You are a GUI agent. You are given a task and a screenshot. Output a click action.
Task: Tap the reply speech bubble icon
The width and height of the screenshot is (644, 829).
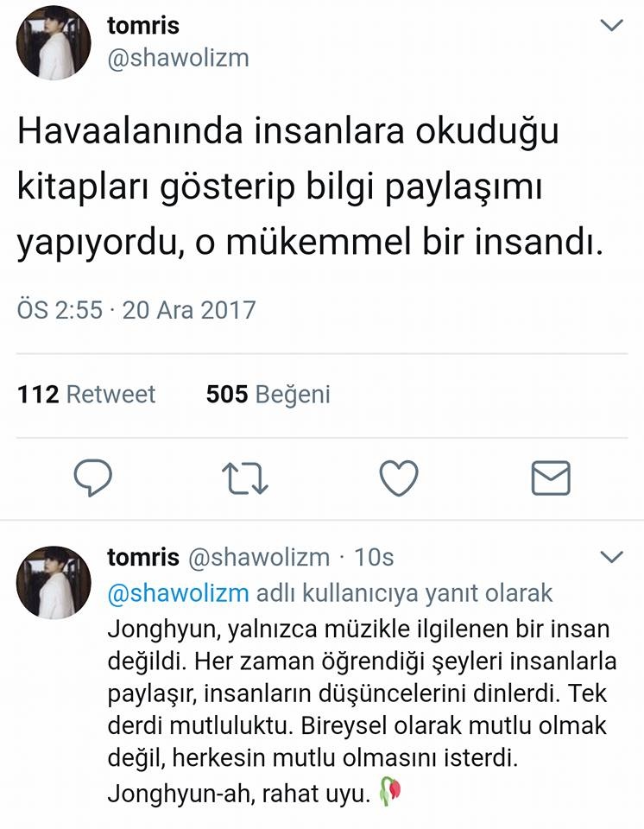pos(92,478)
